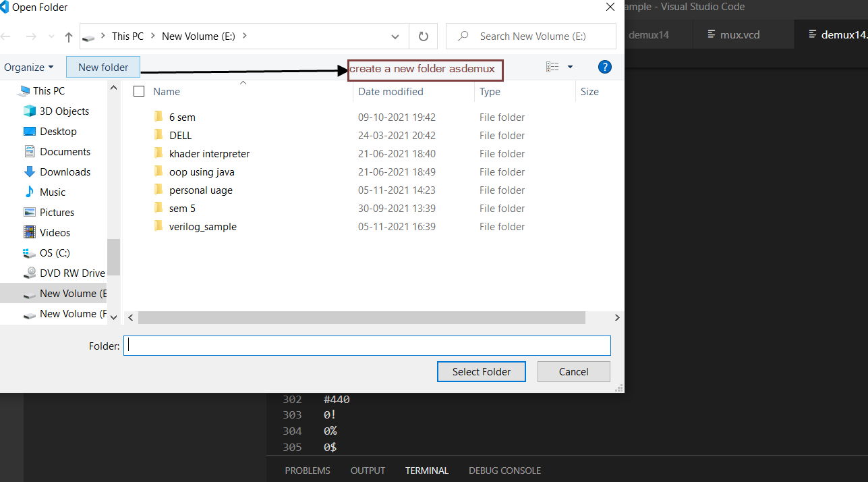Close the Open Folder dialog
This screenshot has width=868, height=482.
610,7
